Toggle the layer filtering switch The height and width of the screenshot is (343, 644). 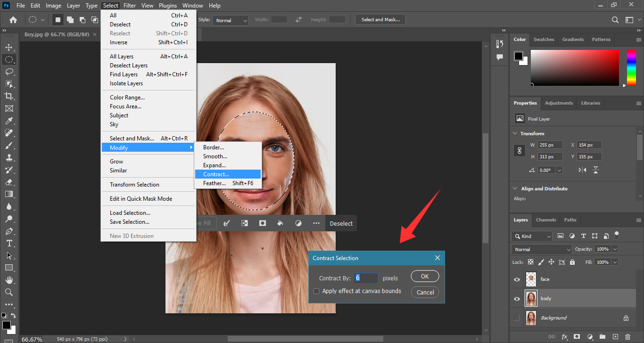(x=617, y=235)
